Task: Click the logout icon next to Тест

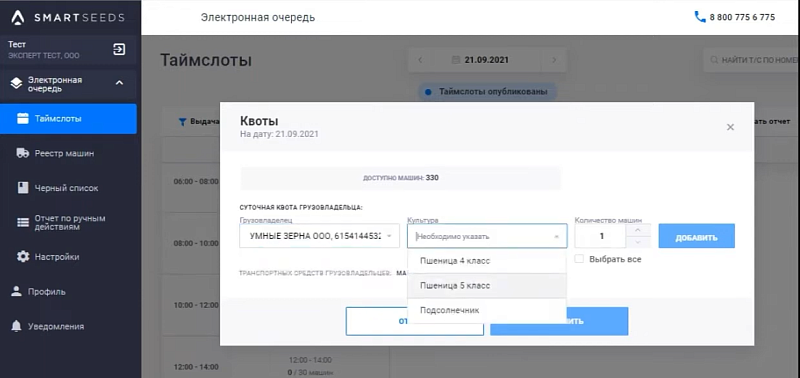Action: click(119, 49)
